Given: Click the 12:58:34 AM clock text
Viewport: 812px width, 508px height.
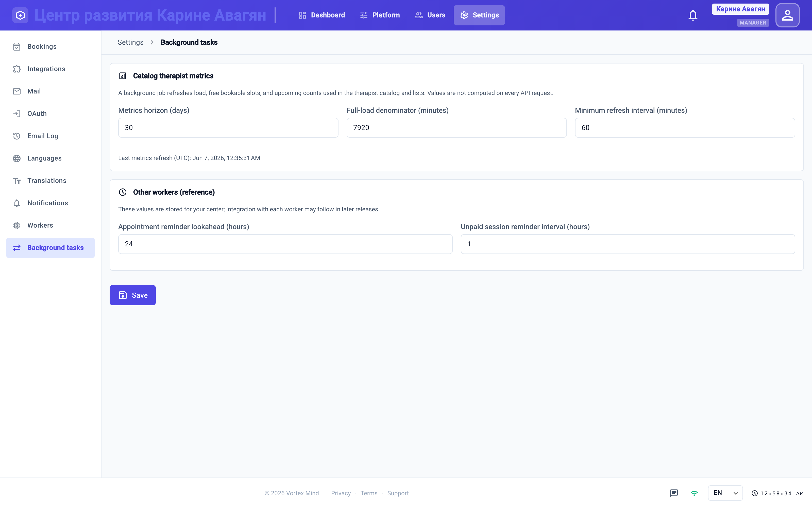Looking at the screenshot, I should (x=782, y=494).
